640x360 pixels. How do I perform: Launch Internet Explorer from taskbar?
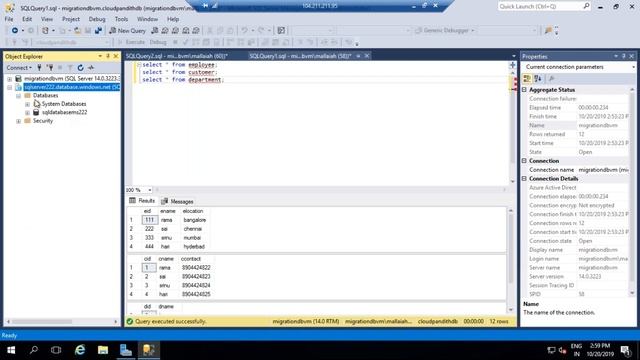coord(80,350)
